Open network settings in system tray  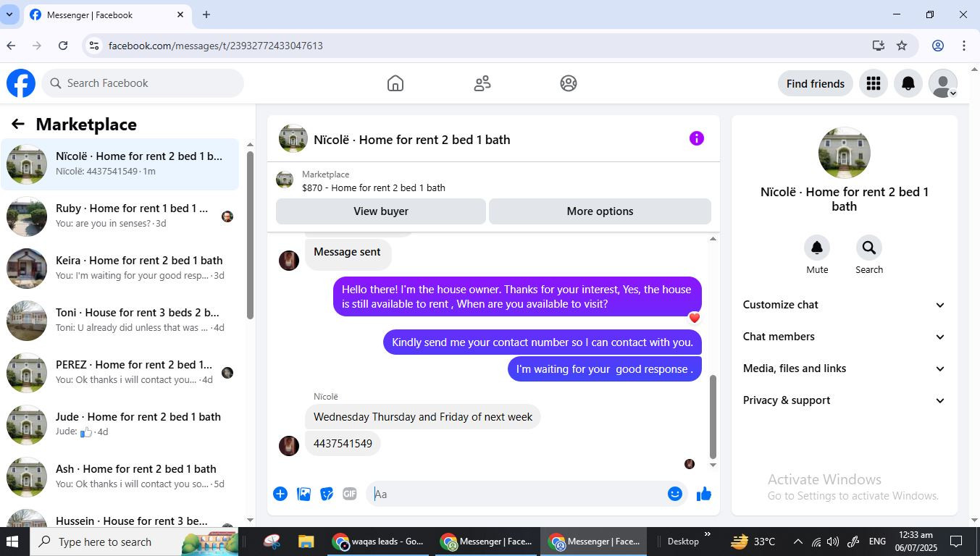[x=816, y=542]
